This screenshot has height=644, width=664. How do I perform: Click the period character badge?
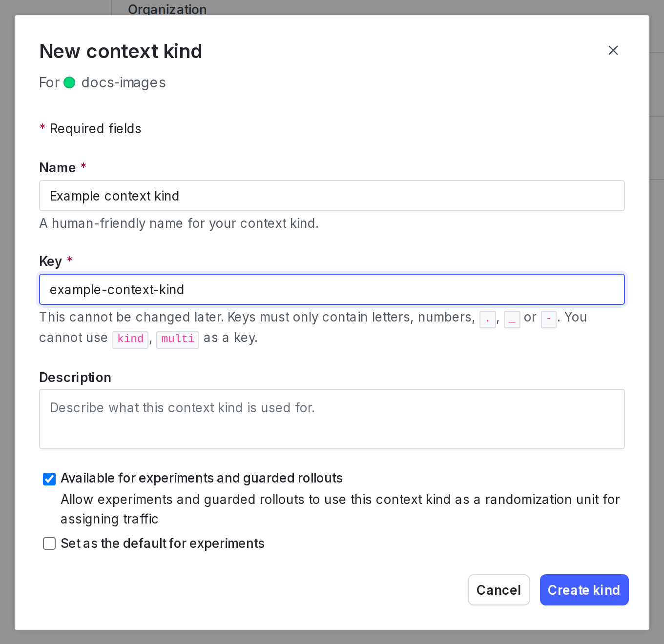pyautogui.click(x=487, y=320)
